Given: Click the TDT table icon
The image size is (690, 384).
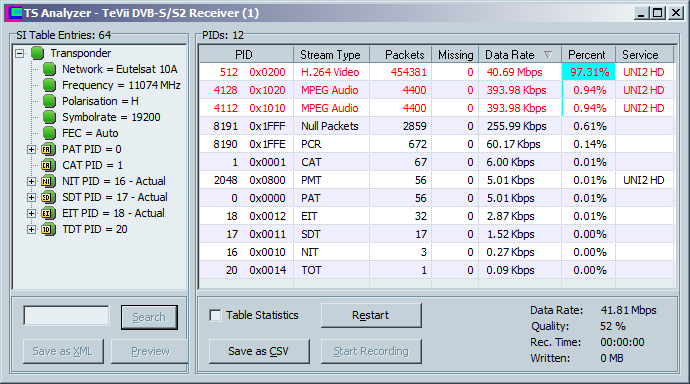Looking at the screenshot, I should [x=48, y=229].
